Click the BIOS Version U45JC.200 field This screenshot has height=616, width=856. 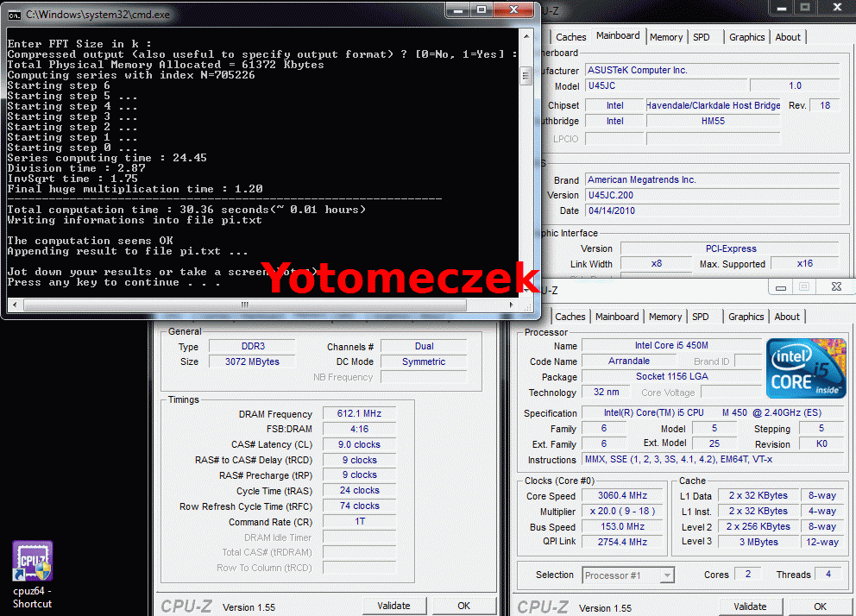(713, 195)
